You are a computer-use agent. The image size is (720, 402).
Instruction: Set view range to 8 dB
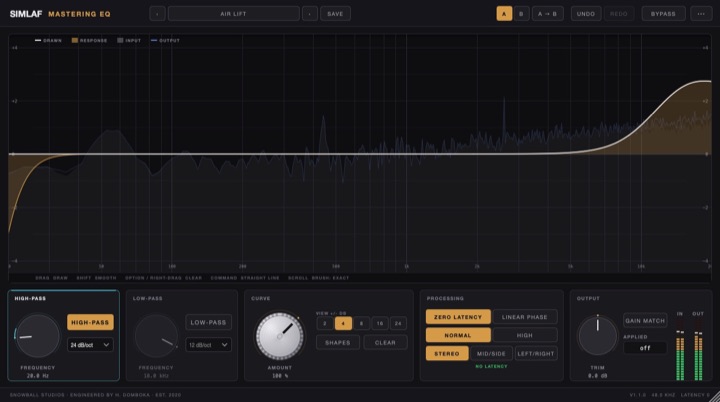pos(361,323)
